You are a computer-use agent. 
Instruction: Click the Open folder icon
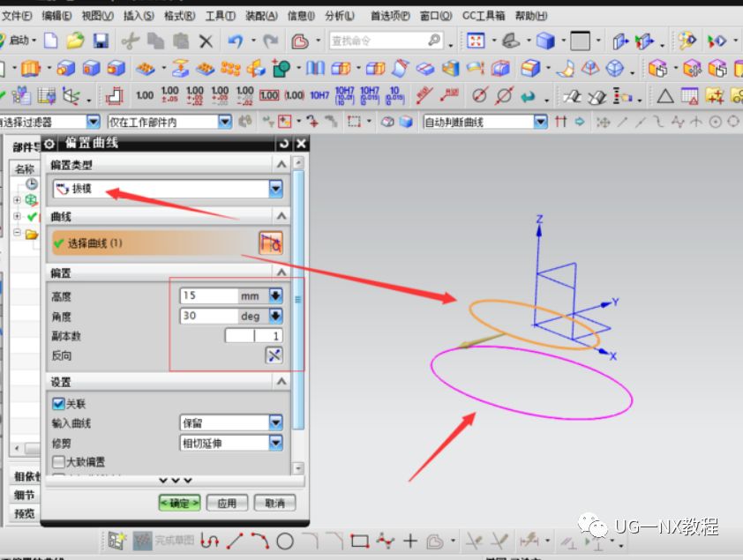point(75,41)
